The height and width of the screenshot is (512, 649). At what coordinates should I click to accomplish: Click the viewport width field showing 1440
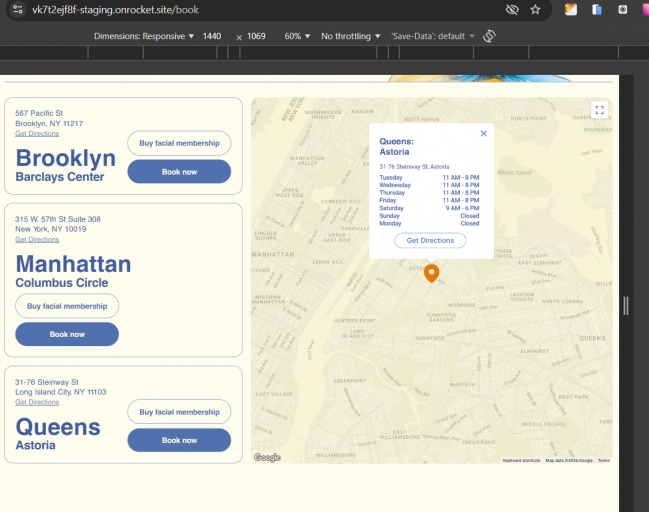pos(212,36)
